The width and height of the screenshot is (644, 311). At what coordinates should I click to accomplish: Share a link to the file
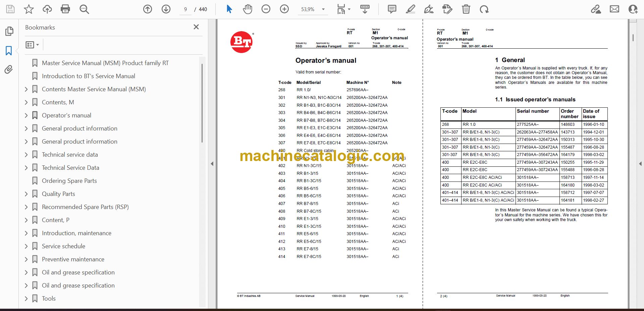point(596,9)
